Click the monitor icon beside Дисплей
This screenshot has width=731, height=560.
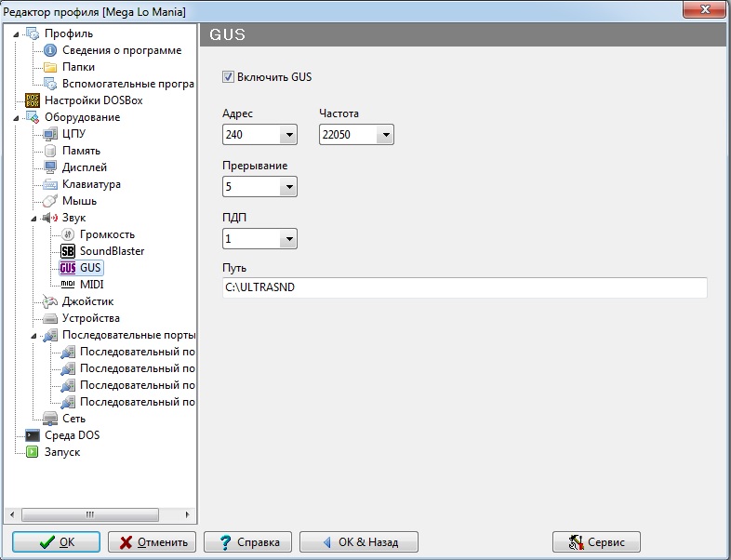point(50,167)
